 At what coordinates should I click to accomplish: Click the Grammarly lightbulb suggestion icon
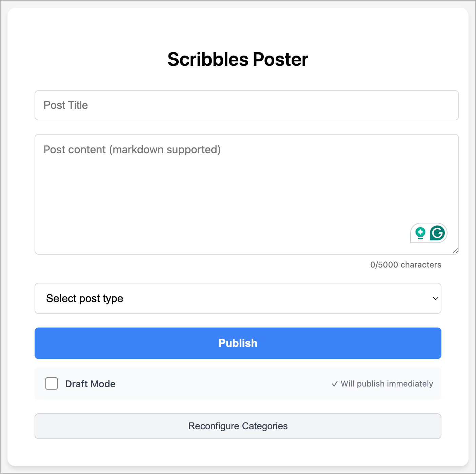coord(420,233)
